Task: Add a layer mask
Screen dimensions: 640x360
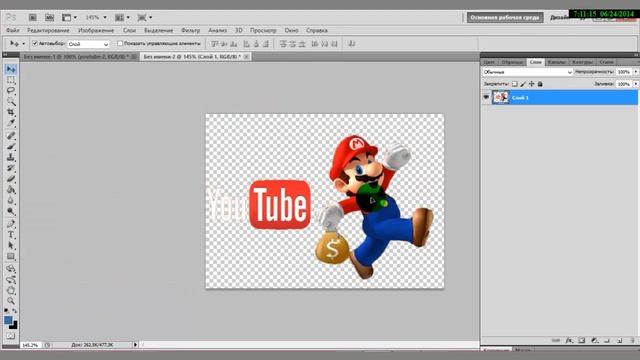Action: click(x=582, y=340)
